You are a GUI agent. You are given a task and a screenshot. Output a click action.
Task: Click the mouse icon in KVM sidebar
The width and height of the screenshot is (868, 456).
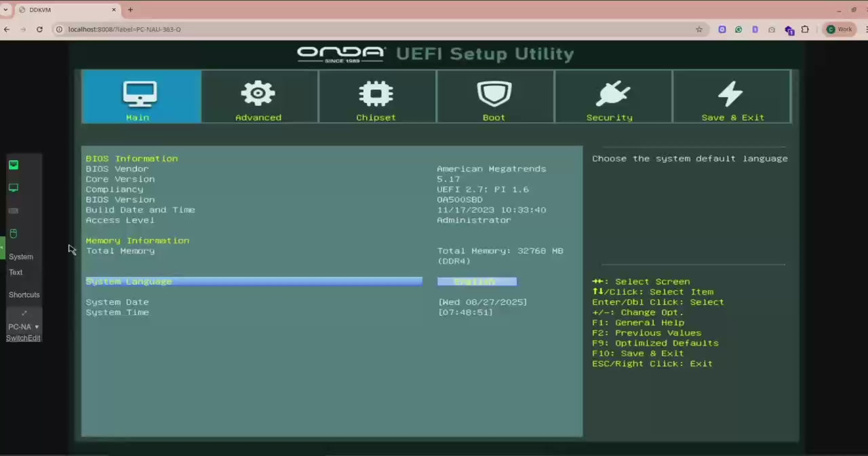pos(14,233)
